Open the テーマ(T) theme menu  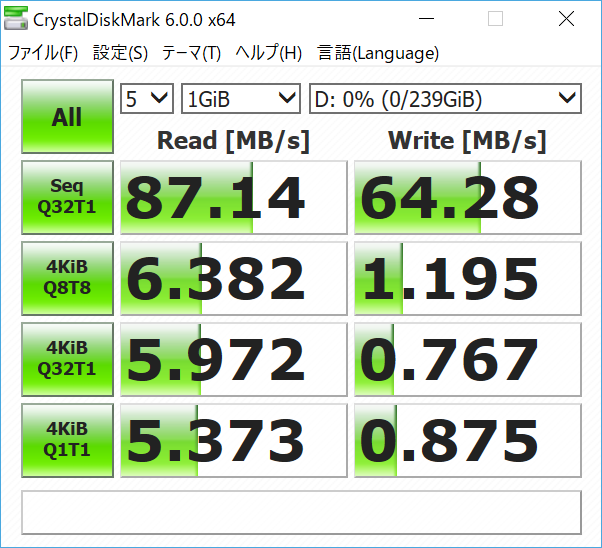193,53
